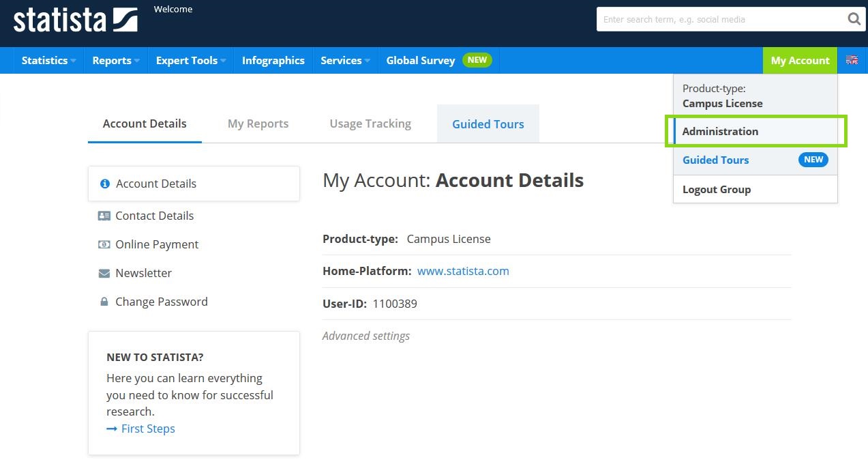The image size is (868, 462).
Task: Click the Welcome text in header
Action: pyautogui.click(x=173, y=10)
